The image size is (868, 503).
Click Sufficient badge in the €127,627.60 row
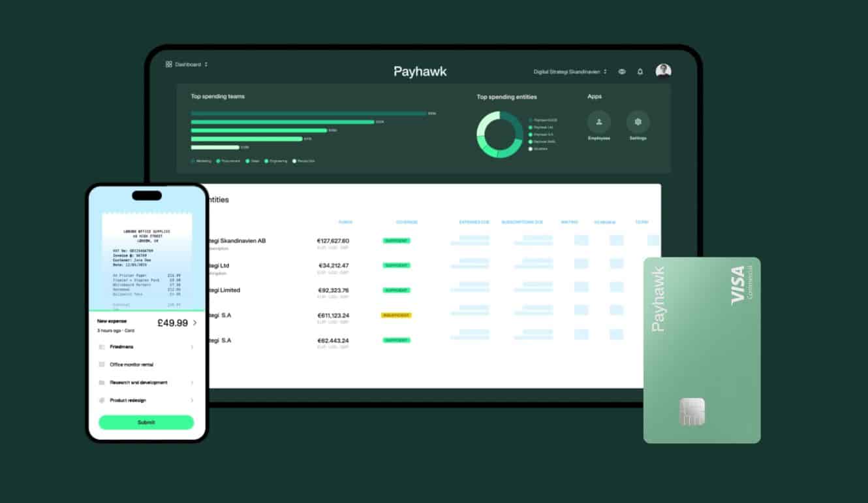(396, 241)
